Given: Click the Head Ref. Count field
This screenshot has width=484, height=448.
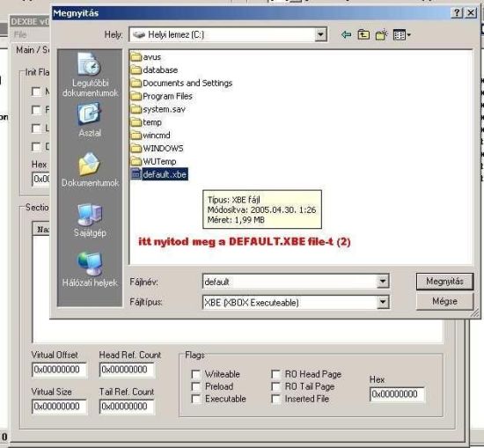Looking at the screenshot, I should tap(127, 370).
